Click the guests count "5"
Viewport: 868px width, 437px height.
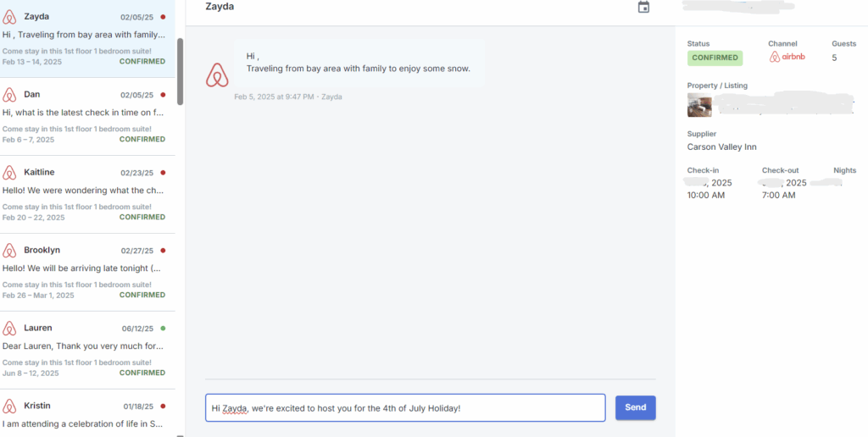(834, 58)
